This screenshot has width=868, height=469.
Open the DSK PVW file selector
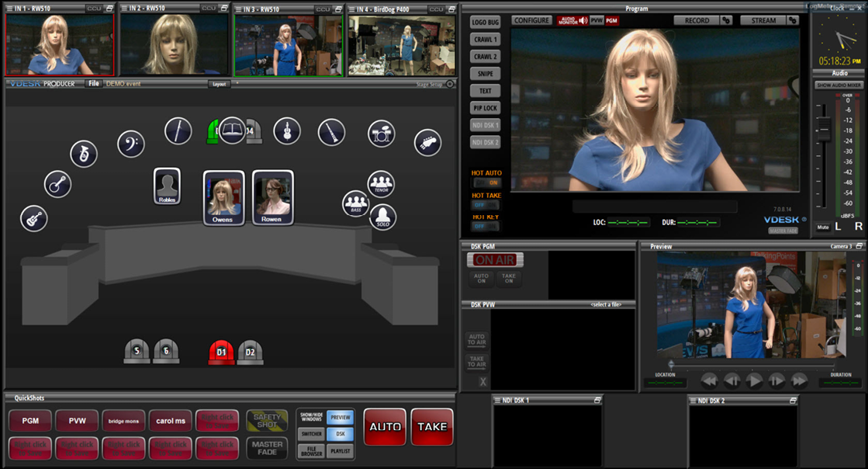(x=610, y=304)
